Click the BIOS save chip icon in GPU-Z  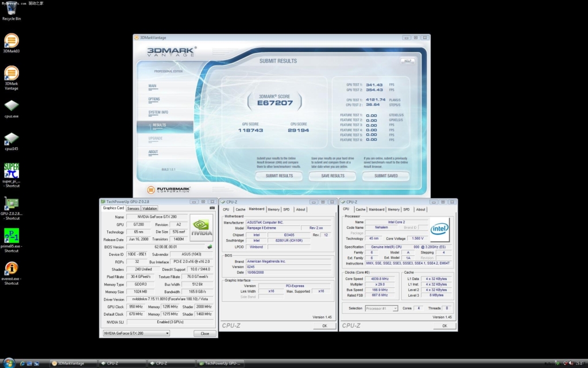coord(210,247)
